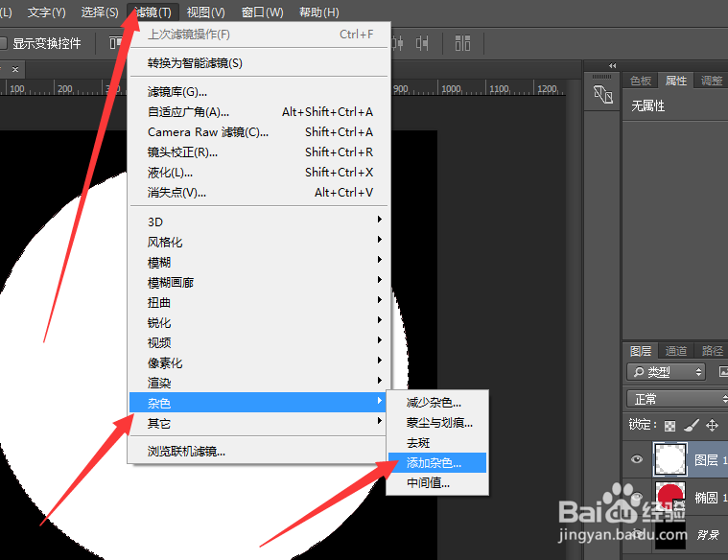
Task: Open the 文字(Y) menu
Action: click(46, 12)
